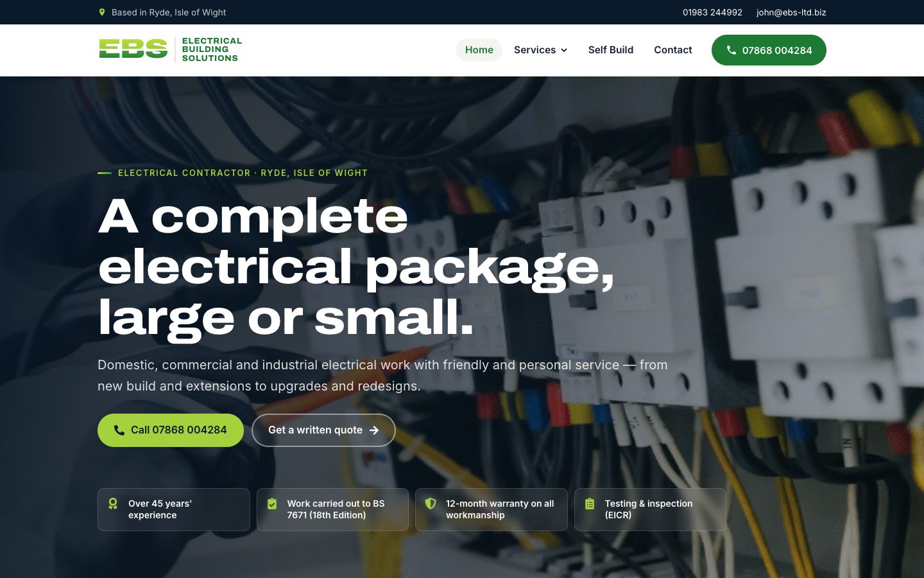Image resolution: width=924 pixels, height=578 pixels.
Task: Email john@ebs-ltd.biz link
Action: tap(791, 12)
